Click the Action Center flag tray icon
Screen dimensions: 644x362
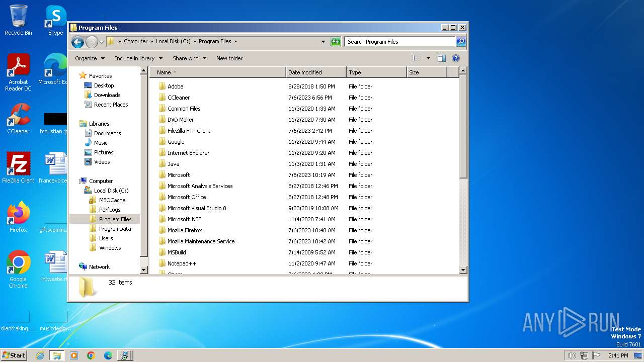(597, 355)
